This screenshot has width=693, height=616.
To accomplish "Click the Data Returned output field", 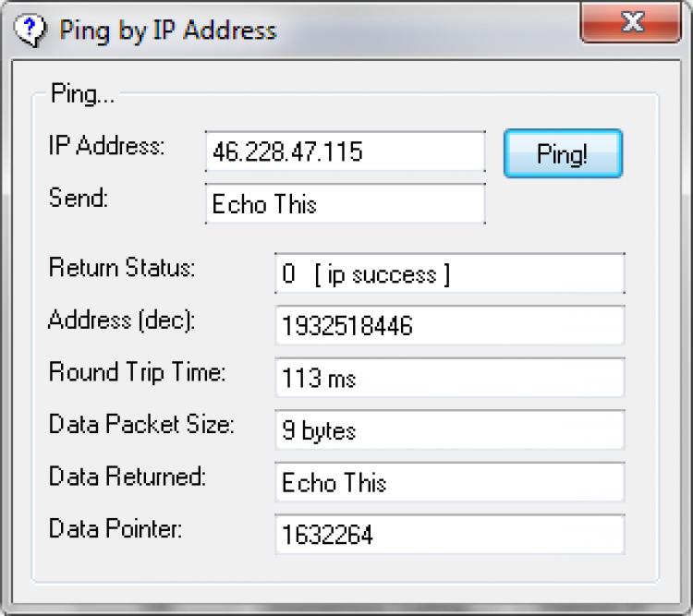I will pyautogui.click(x=449, y=482).
